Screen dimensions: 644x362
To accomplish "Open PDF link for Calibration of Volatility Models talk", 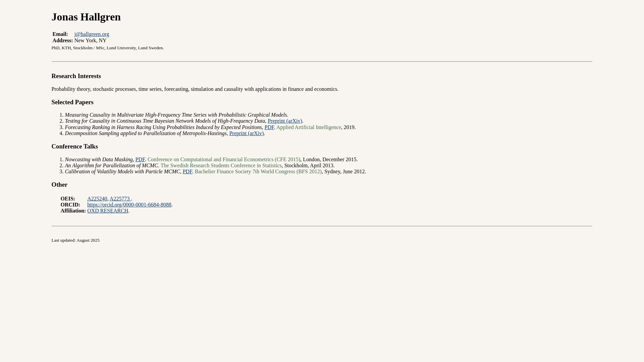I will pyautogui.click(x=187, y=172).
